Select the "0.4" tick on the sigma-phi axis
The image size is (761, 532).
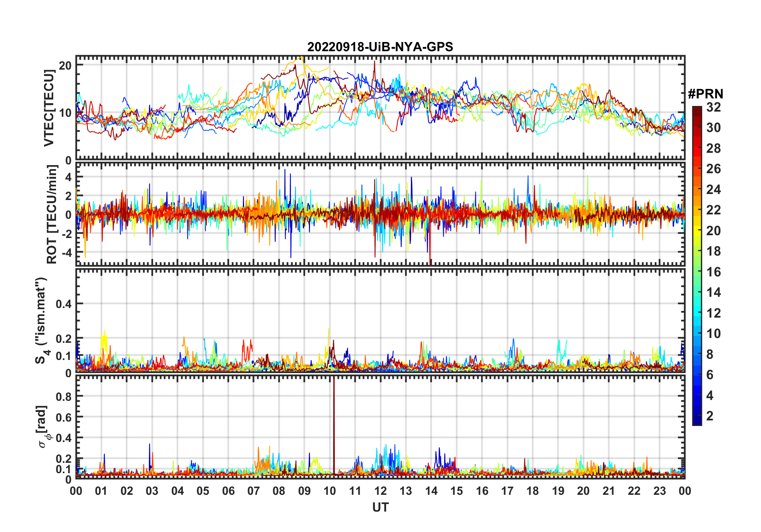[x=64, y=438]
